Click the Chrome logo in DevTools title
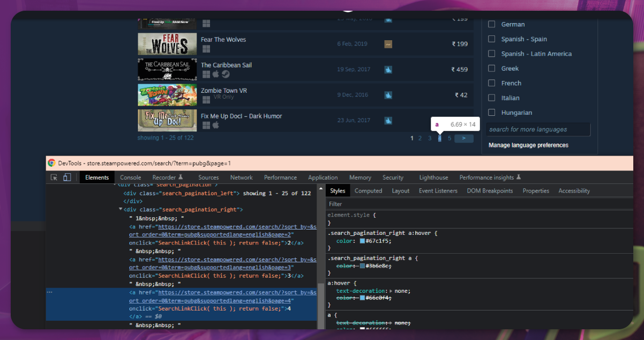This screenshot has height=340, width=644. tap(51, 163)
